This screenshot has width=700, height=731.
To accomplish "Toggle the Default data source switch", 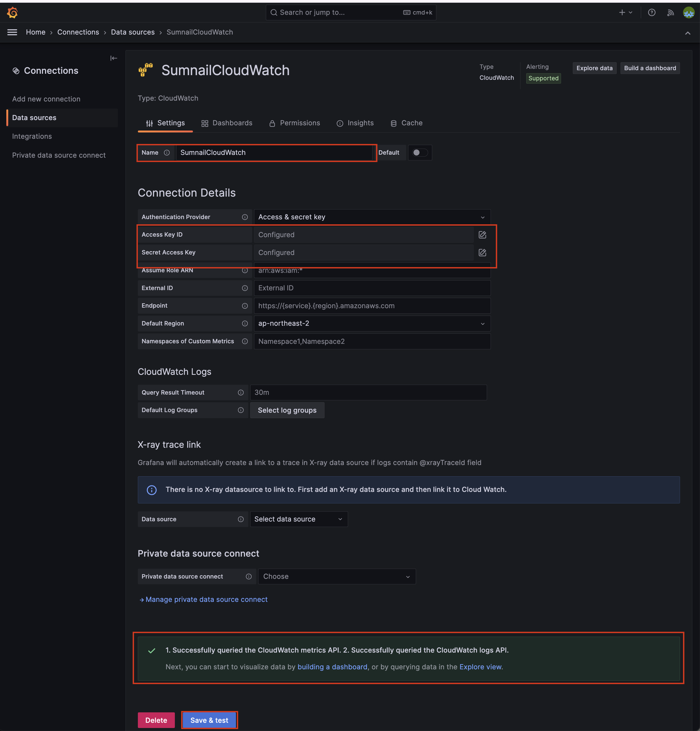I will tap(420, 152).
